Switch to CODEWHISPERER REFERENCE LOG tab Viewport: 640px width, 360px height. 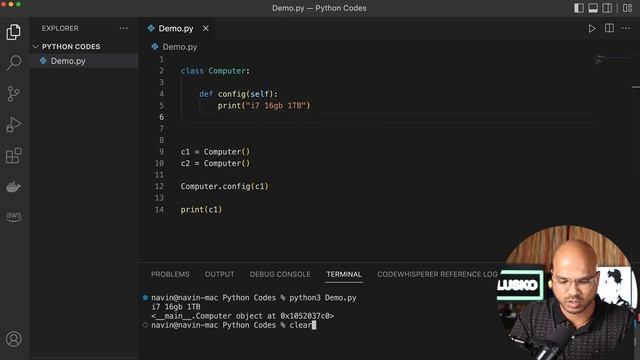437,274
